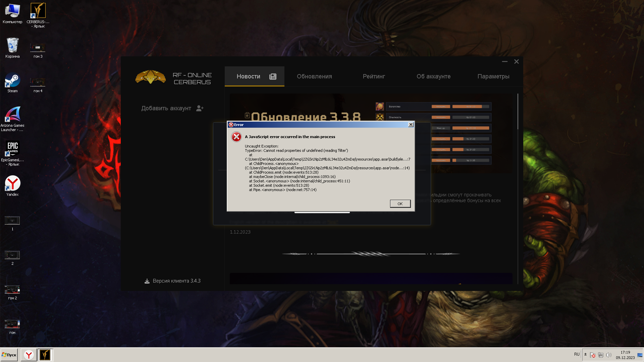Select the Корзина recycle bin icon

(x=12, y=48)
